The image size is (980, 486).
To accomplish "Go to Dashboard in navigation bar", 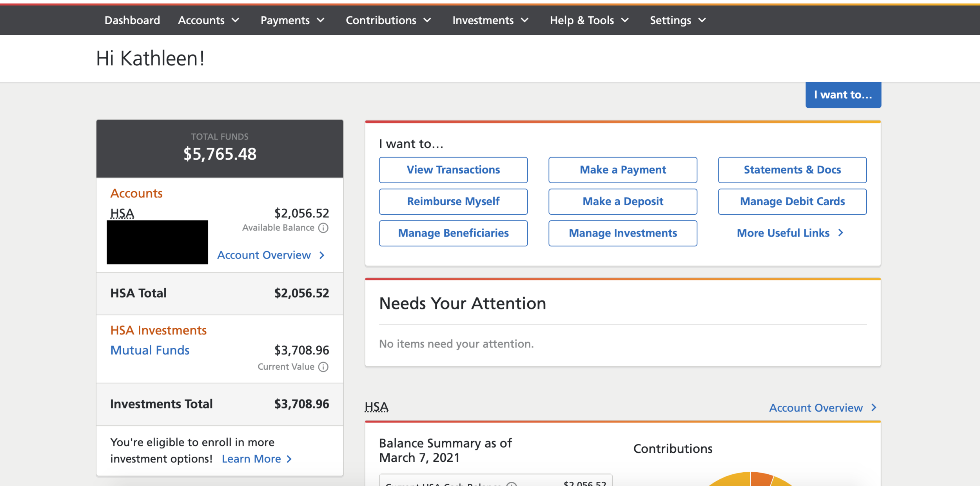I will 132,20.
